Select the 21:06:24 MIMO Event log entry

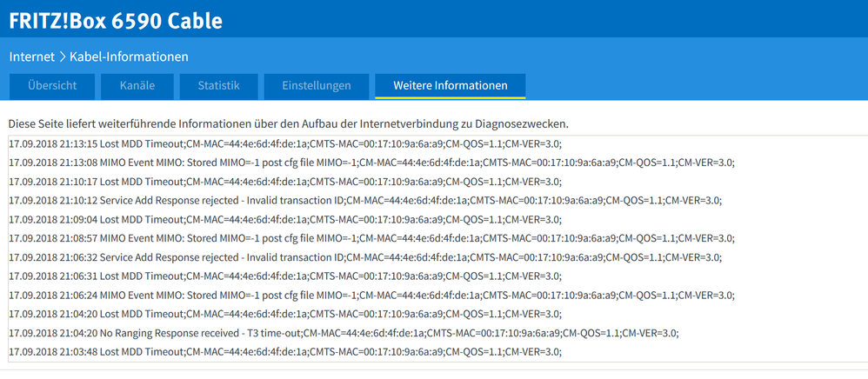(372, 296)
